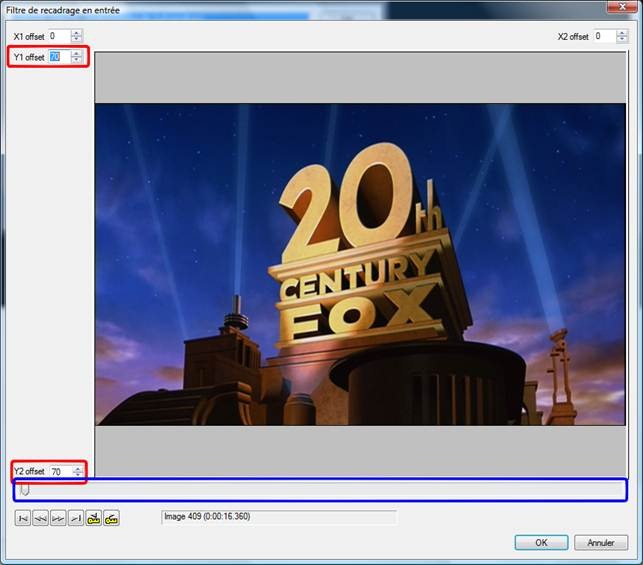643x565 pixels.
Task: Increase the X2 offset with up arrow
Action: (622, 33)
